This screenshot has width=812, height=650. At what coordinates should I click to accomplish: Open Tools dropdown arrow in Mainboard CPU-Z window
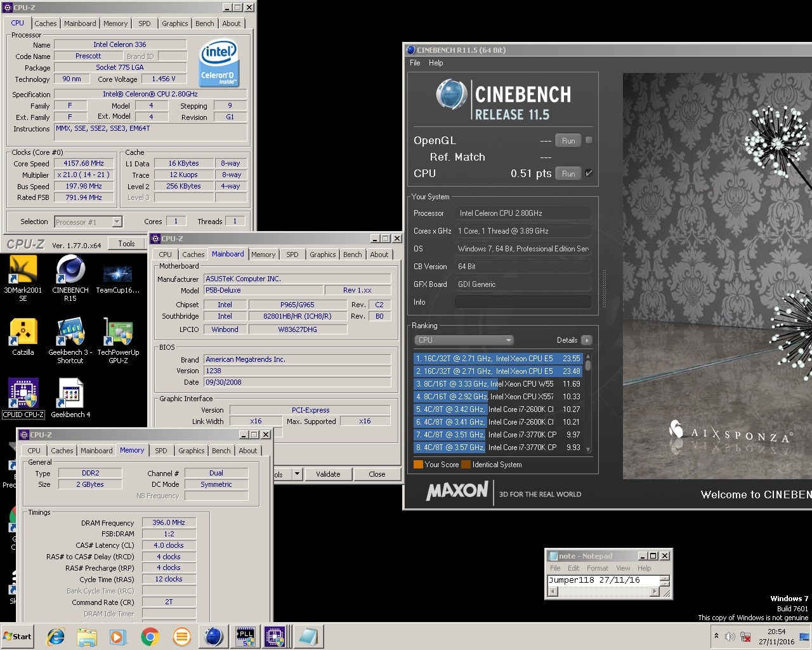296,474
